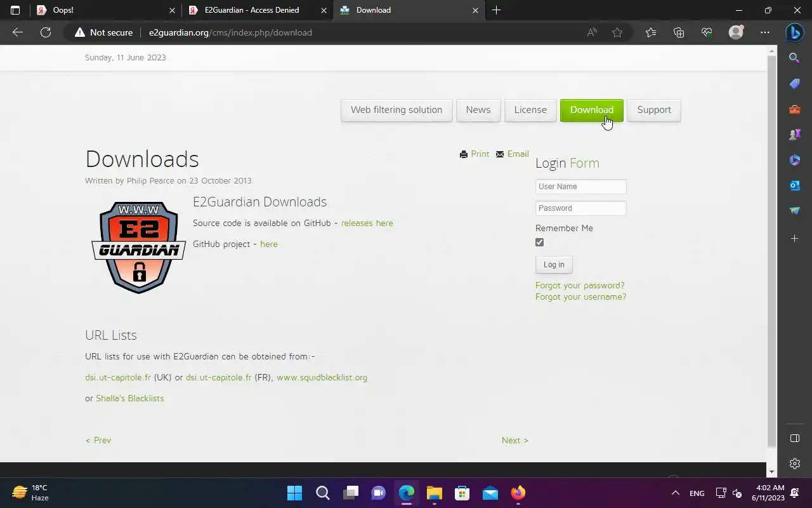812x508 pixels.
Task: Go to the Next article
Action: pos(515,440)
